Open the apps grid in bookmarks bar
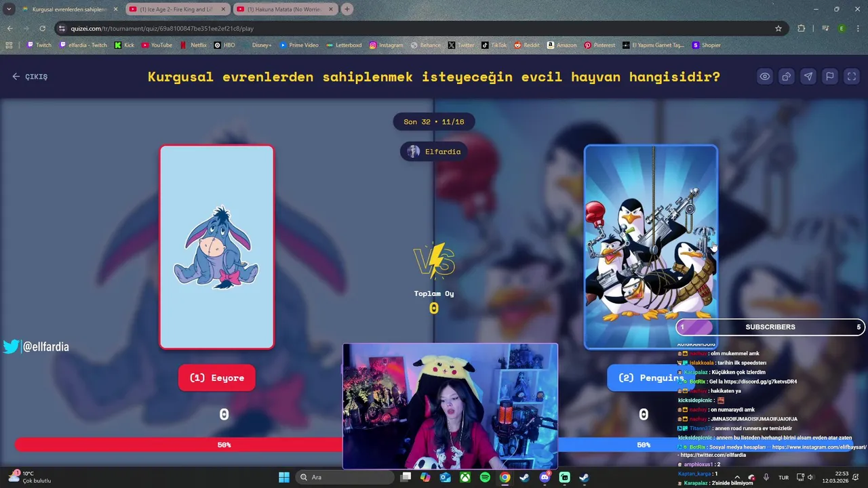This screenshot has height=488, width=868. click(9, 45)
